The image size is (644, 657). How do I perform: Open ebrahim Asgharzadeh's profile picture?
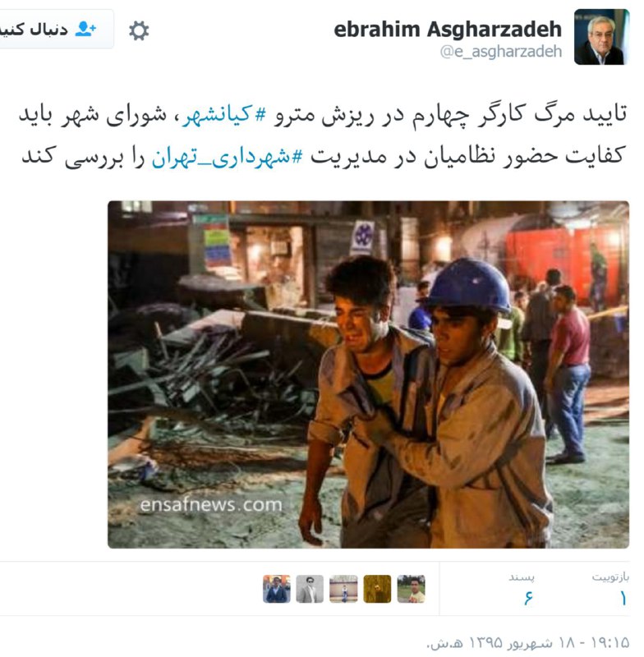click(x=601, y=37)
